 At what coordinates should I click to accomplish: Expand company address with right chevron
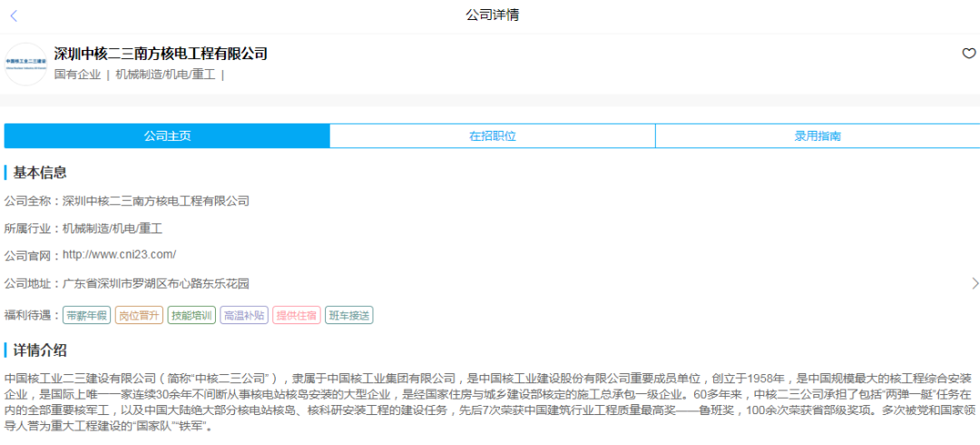point(975,283)
